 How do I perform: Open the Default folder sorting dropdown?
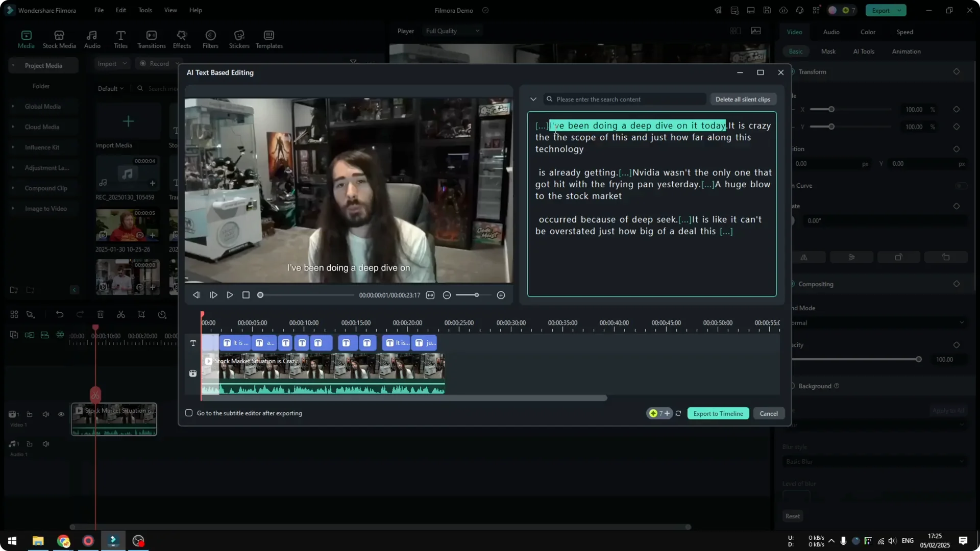click(110, 88)
